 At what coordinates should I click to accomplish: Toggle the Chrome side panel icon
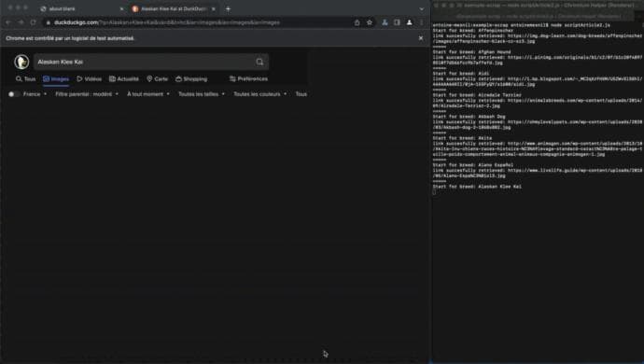coord(397,22)
